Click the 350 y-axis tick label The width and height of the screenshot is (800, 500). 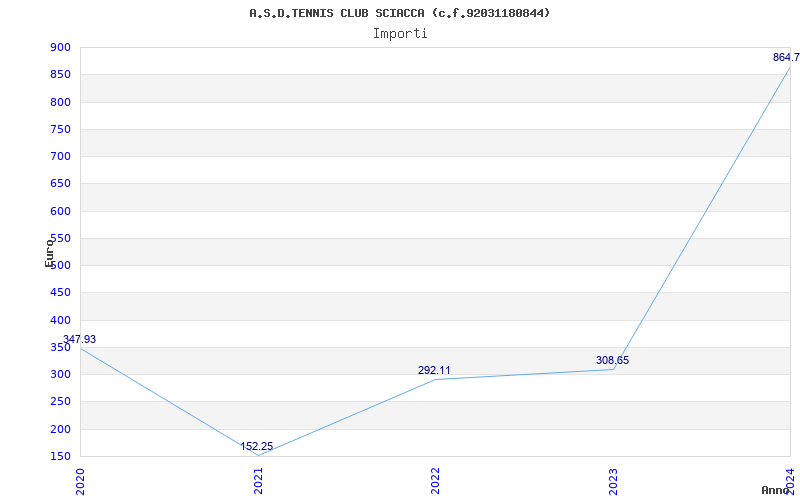tap(60, 347)
